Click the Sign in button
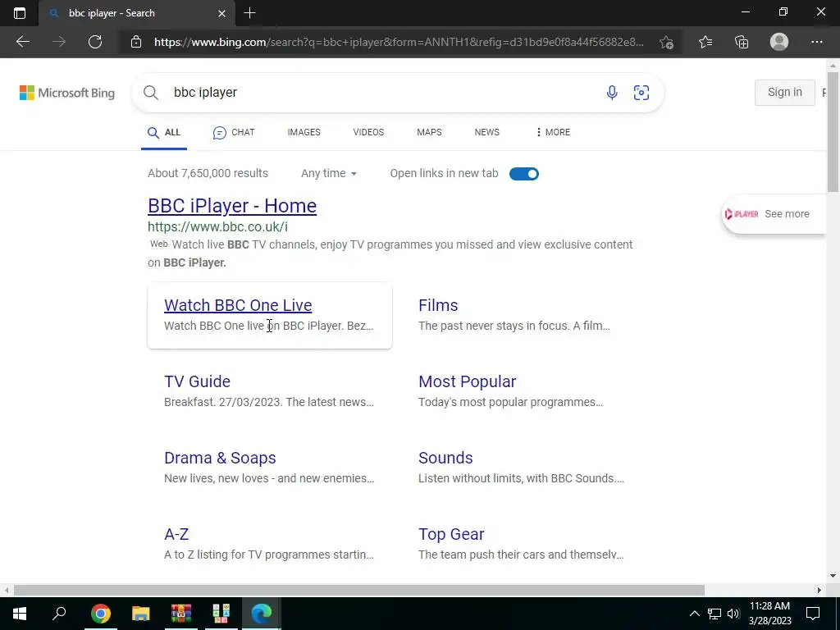 click(x=785, y=92)
